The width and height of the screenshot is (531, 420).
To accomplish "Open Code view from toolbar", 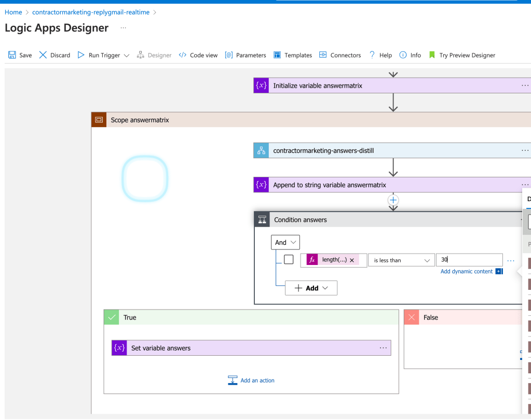I will (198, 55).
